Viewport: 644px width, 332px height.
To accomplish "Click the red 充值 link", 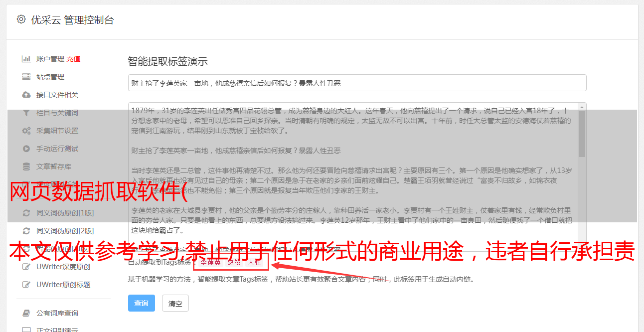I will 73,59.
